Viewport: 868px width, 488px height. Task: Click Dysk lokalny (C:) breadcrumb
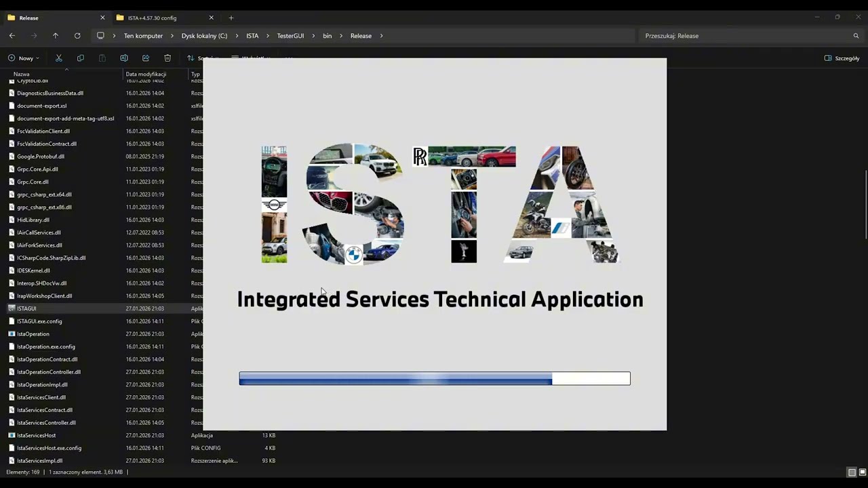click(204, 36)
